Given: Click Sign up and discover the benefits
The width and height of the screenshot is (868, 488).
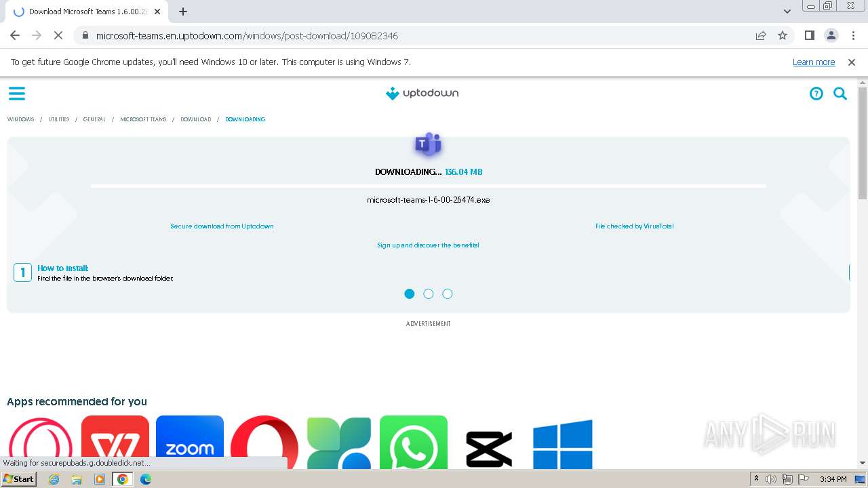Looking at the screenshot, I should (x=428, y=245).
